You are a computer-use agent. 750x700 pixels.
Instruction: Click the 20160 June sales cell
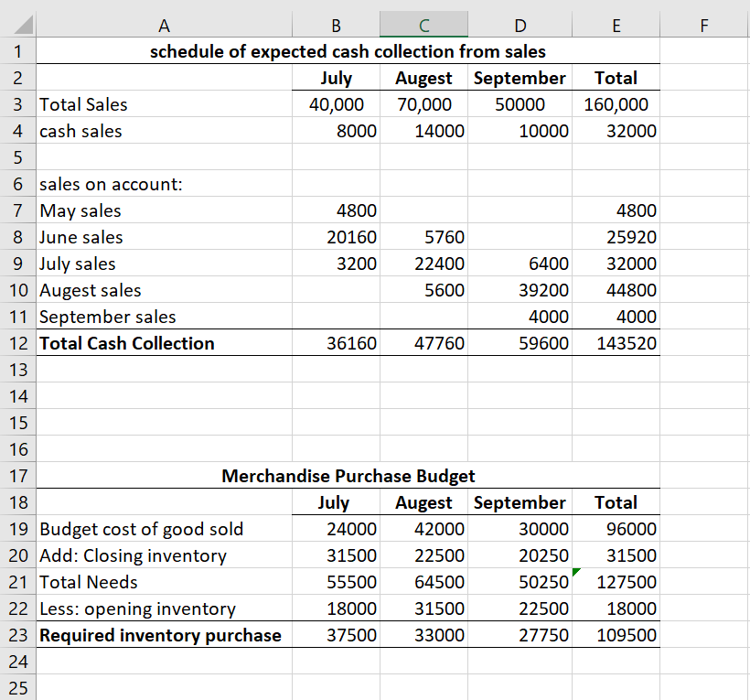[336, 237]
